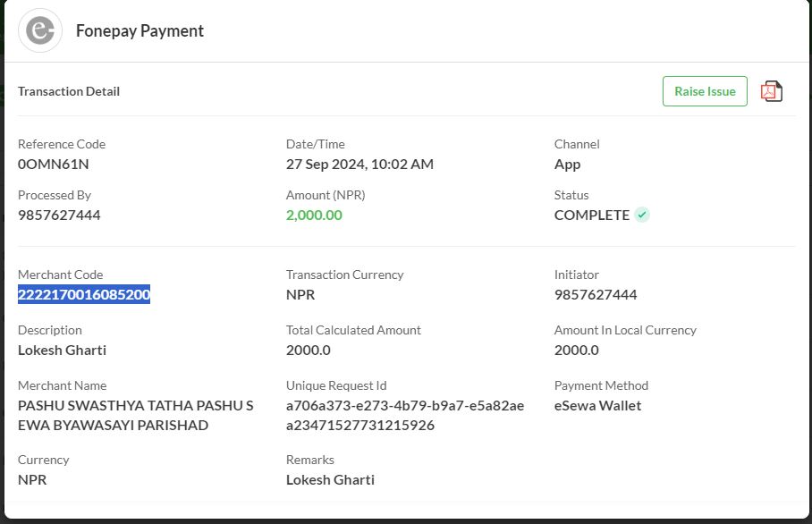
Task: Click the Transaction Detail heading
Action: [69, 91]
